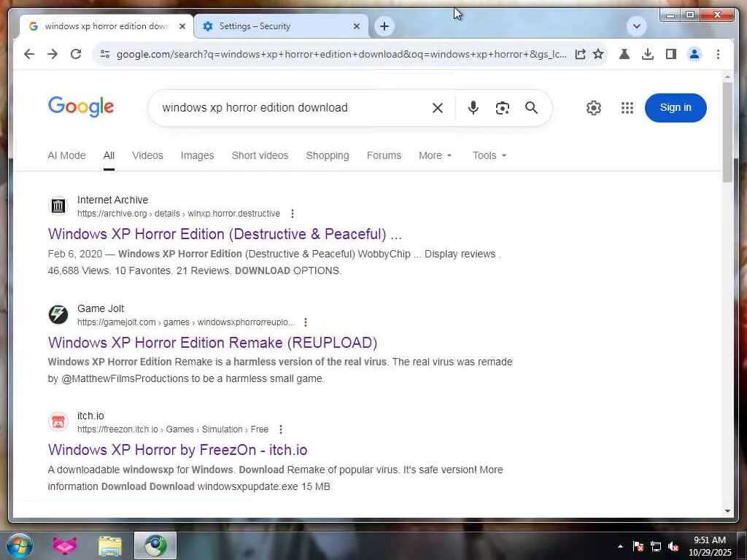Search by image with camera icon
The image size is (747, 560).
click(502, 108)
